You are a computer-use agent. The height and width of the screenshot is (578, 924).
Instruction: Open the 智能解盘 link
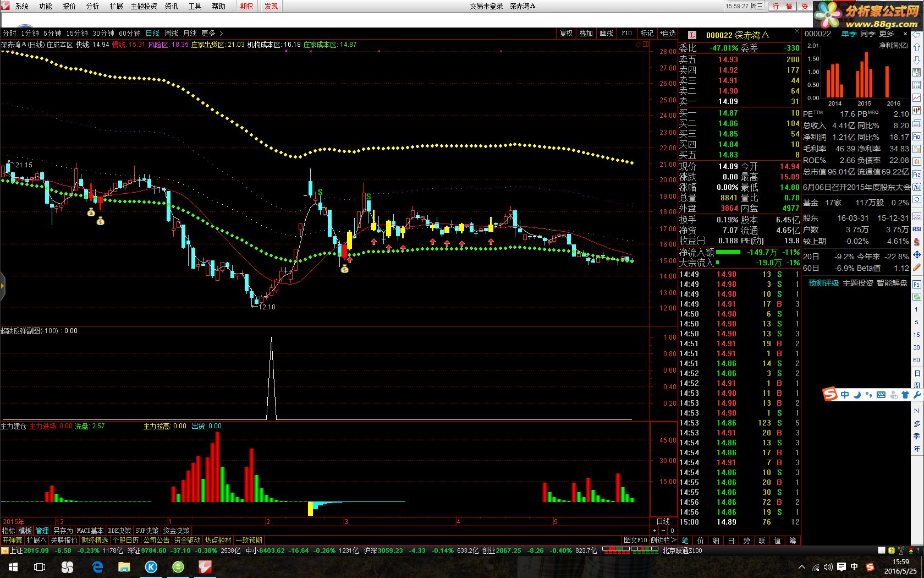click(892, 283)
